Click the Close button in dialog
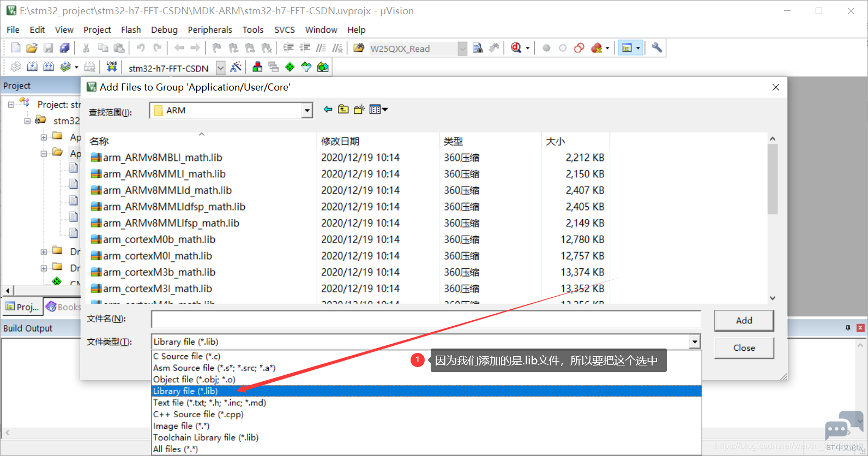 pos(744,347)
